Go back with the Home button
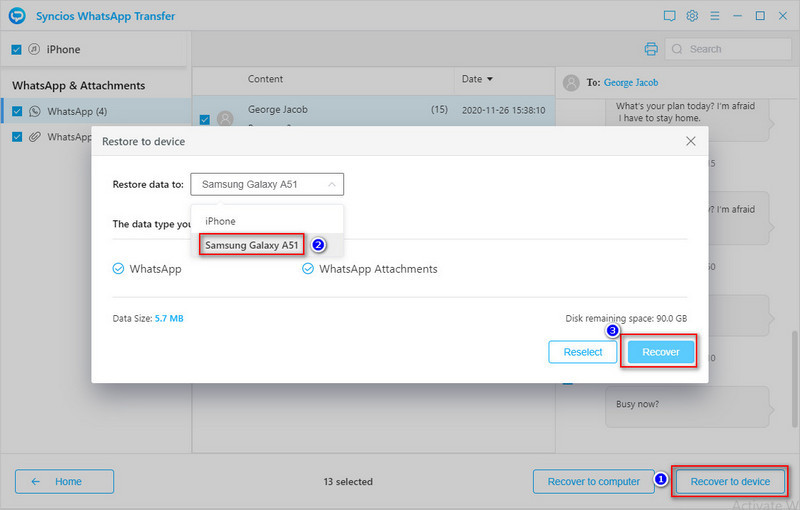Viewport: 800px width, 510px height. point(64,481)
